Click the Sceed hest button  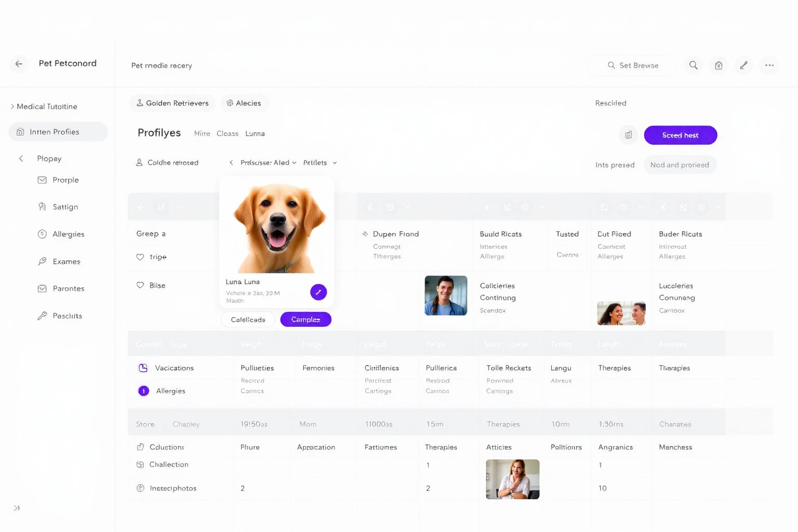(x=681, y=135)
